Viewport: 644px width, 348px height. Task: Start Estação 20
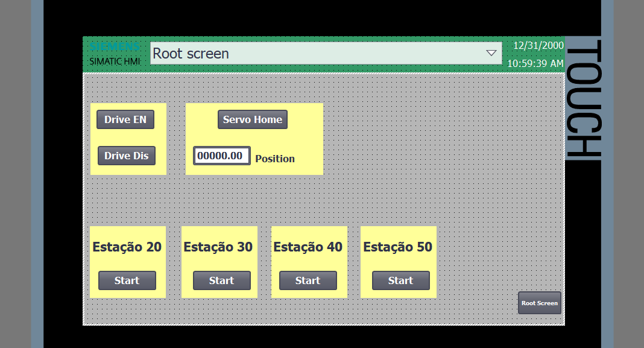point(127,280)
